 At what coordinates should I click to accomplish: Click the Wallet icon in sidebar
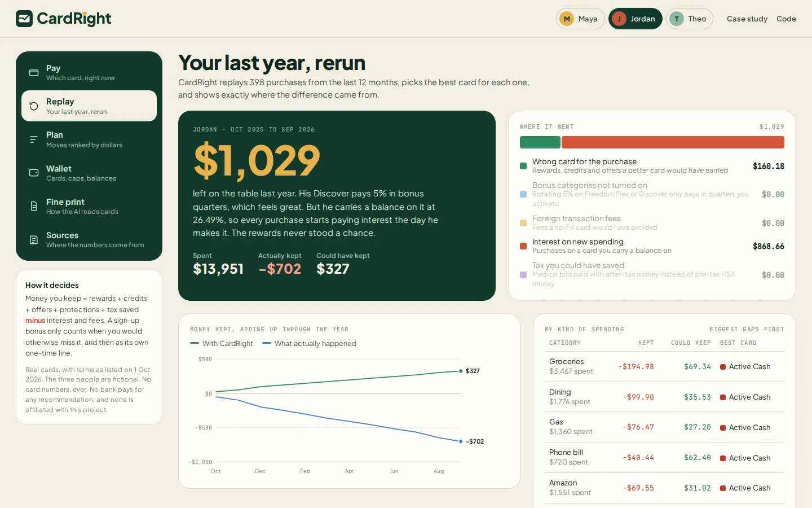pos(34,173)
